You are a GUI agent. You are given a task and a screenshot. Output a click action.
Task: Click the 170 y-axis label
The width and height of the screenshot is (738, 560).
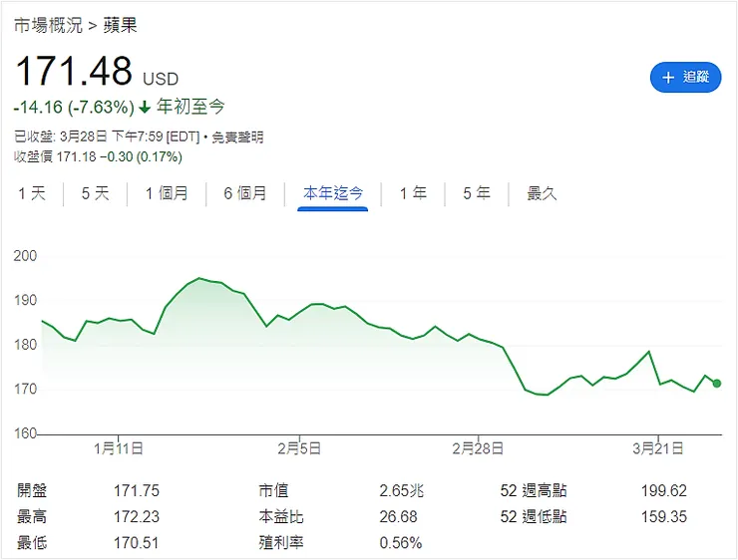(x=25, y=389)
